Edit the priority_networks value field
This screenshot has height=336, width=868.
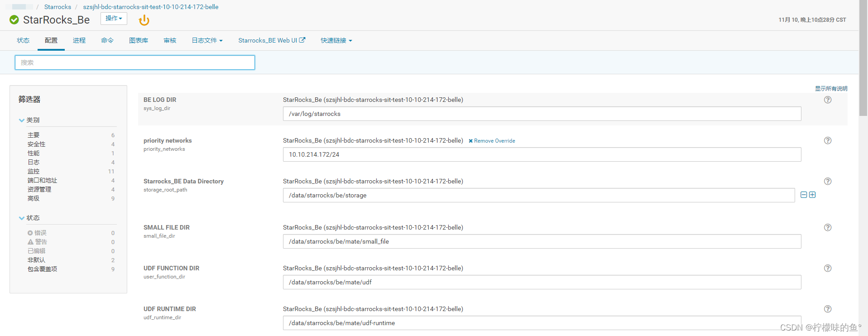[x=542, y=154]
